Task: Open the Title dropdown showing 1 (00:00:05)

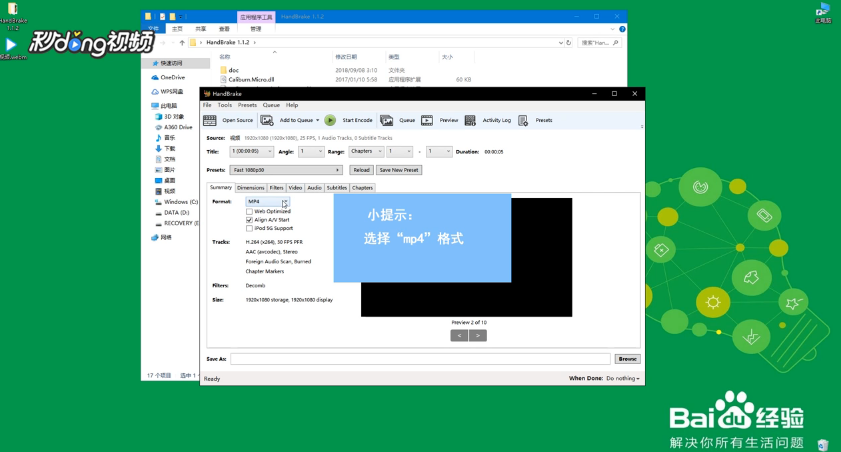Action: pyautogui.click(x=252, y=152)
